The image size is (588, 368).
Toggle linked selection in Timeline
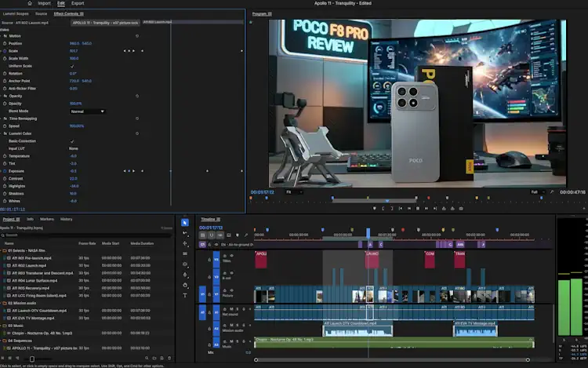(x=220, y=235)
